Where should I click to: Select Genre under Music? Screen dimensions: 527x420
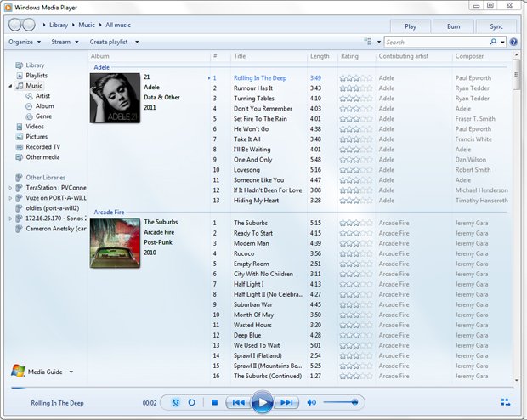pos(43,116)
